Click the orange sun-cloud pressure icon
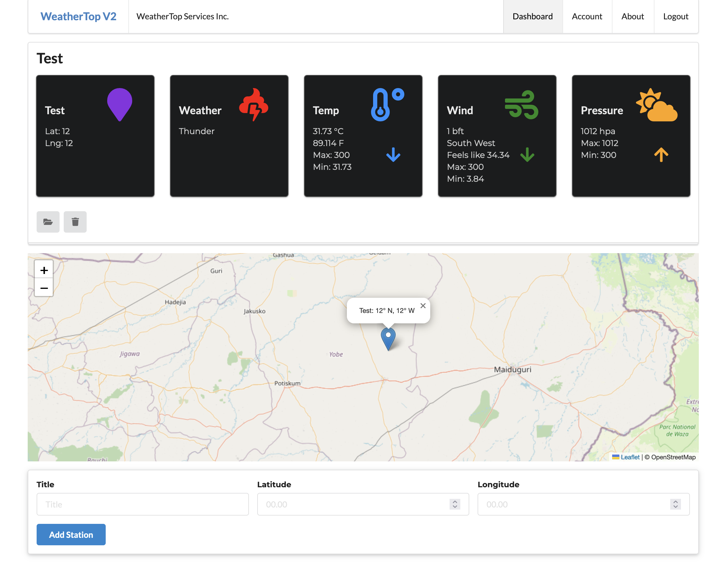Screen dimensions: 728x578 tap(657, 105)
